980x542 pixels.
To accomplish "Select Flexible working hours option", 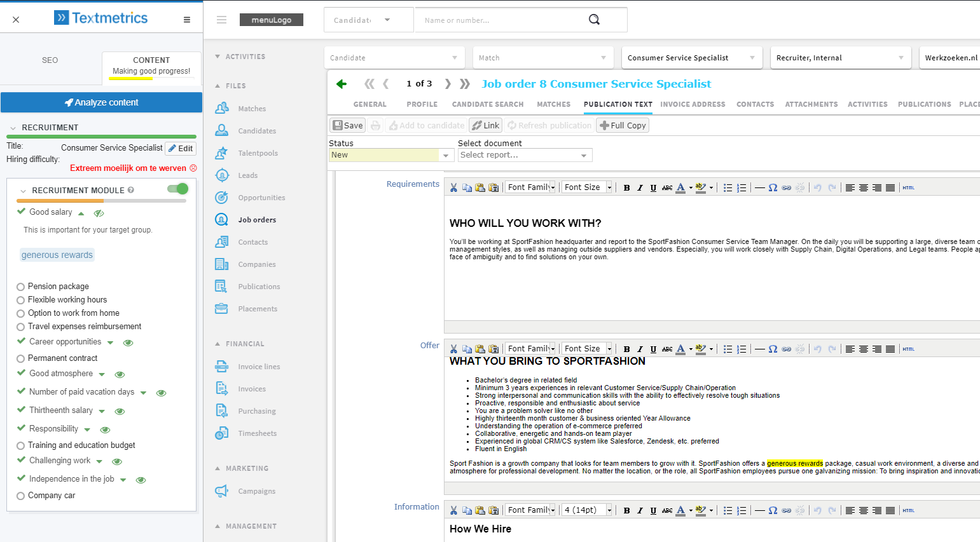I will click(21, 301).
